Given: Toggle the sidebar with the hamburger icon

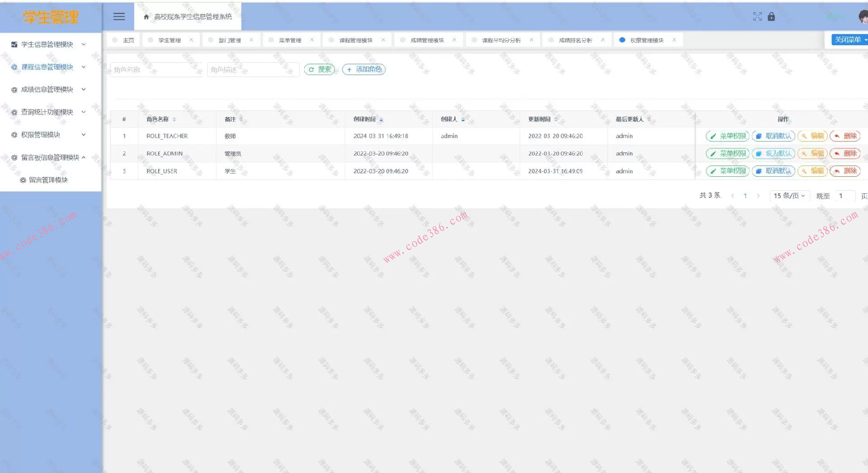Looking at the screenshot, I should coord(119,17).
